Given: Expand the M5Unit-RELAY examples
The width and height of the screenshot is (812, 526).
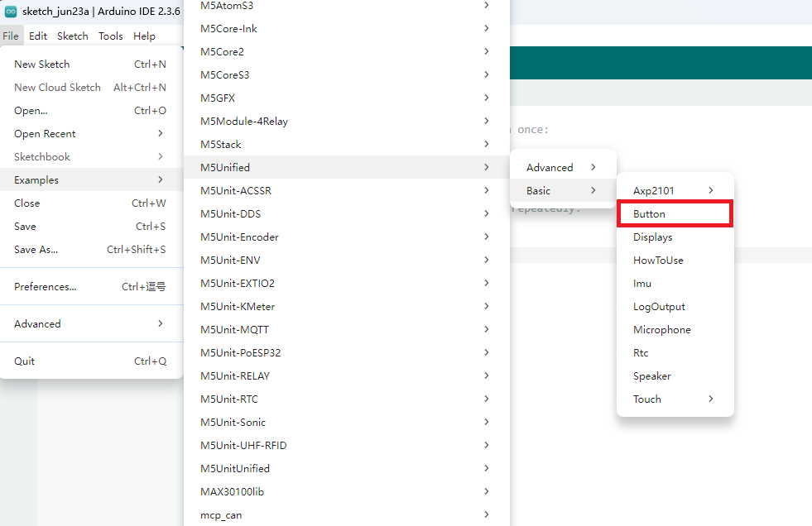Looking at the screenshot, I should click(347, 376).
